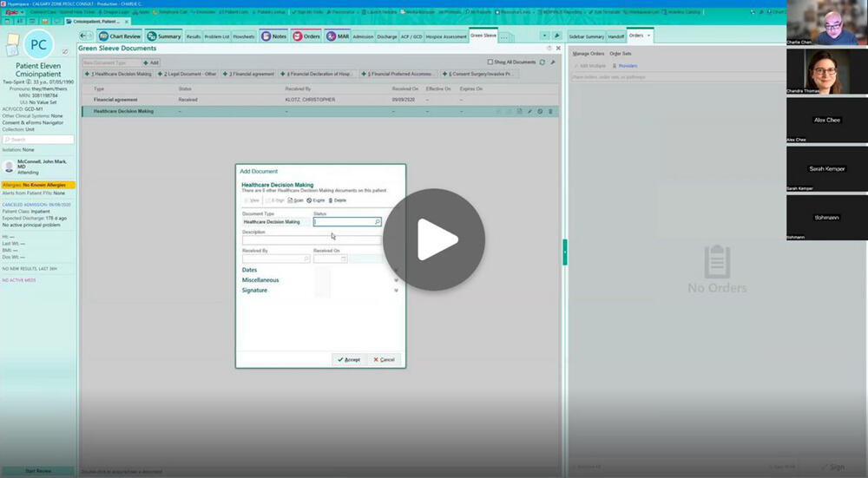Click the Delete button in Add Document

[337, 200]
